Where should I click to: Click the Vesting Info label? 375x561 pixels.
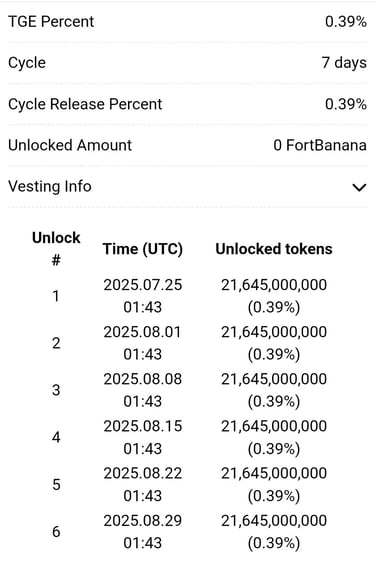coord(50,186)
